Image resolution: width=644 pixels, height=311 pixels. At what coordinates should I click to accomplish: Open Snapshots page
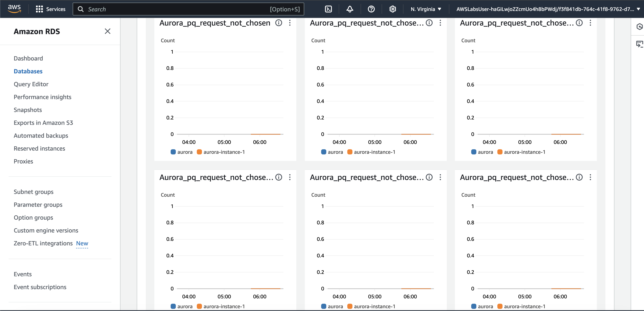point(28,110)
